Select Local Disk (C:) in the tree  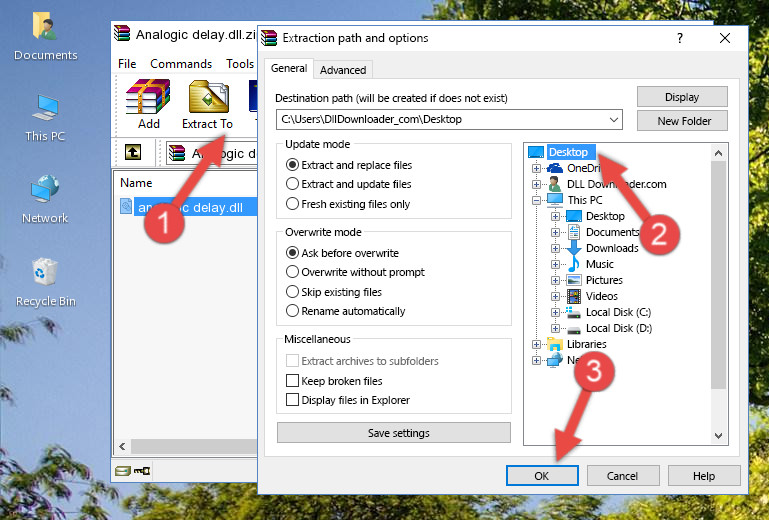coord(618,312)
